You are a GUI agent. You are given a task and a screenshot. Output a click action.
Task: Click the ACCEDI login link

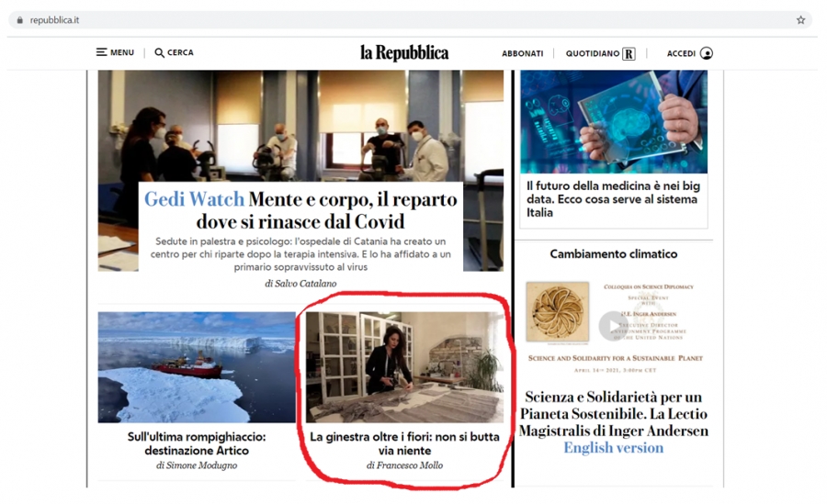[x=681, y=53]
